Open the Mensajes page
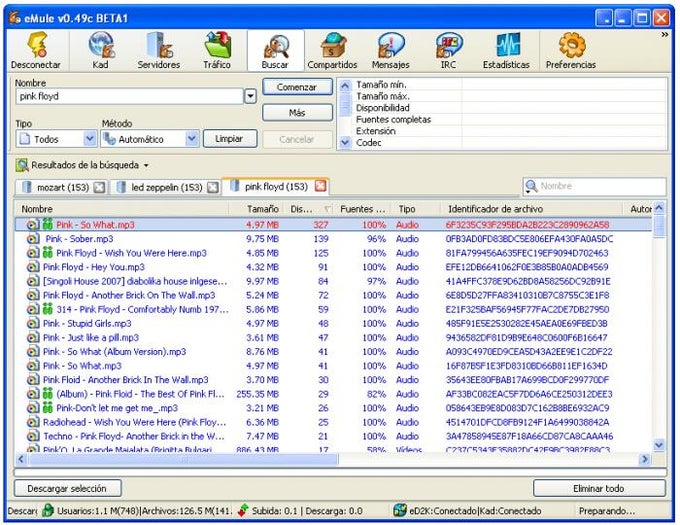Screen dimensions: 680x525 [391, 50]
